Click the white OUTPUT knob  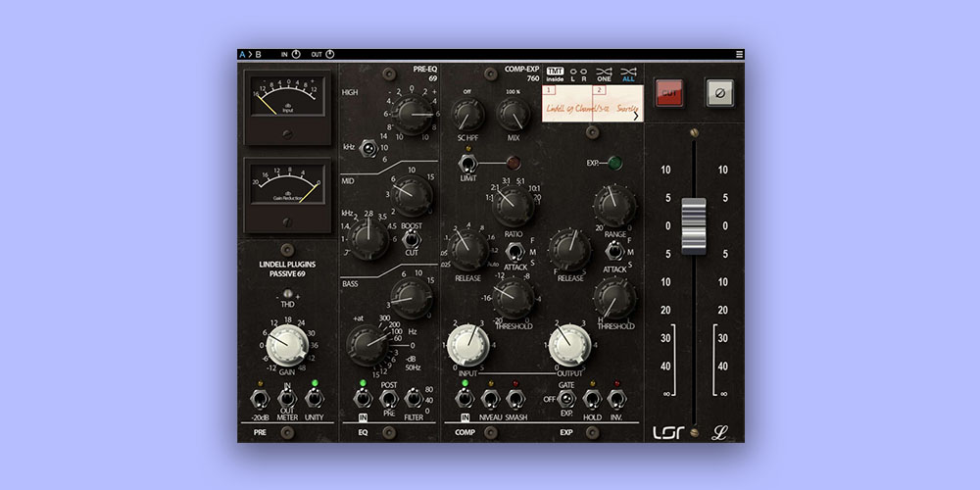[x=569, y=345]
